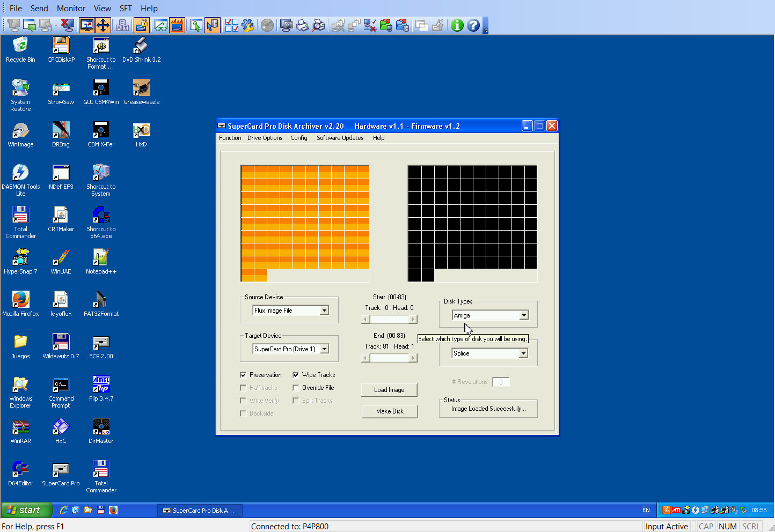Click the black track grid on the right
The width and height of the screenshot is (775, 532).
472,223
